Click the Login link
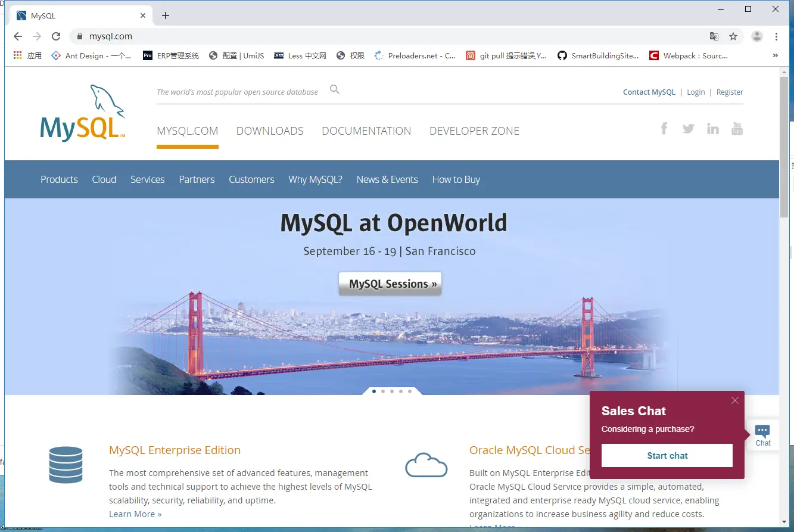The width and height of the screenshot is (794, 532). point(696,92)
